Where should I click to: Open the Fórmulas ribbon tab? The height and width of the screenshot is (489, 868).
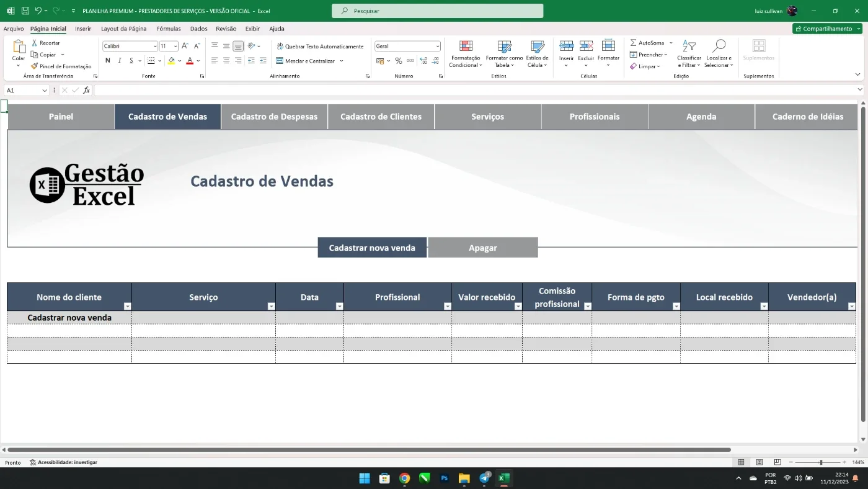click(x=169, y=29)
